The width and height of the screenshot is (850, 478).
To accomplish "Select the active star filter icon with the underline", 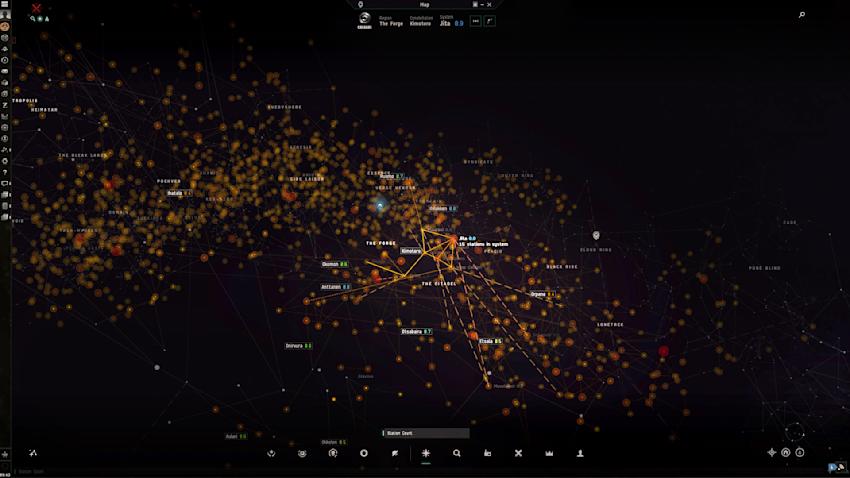I will [x=426, y=453].
